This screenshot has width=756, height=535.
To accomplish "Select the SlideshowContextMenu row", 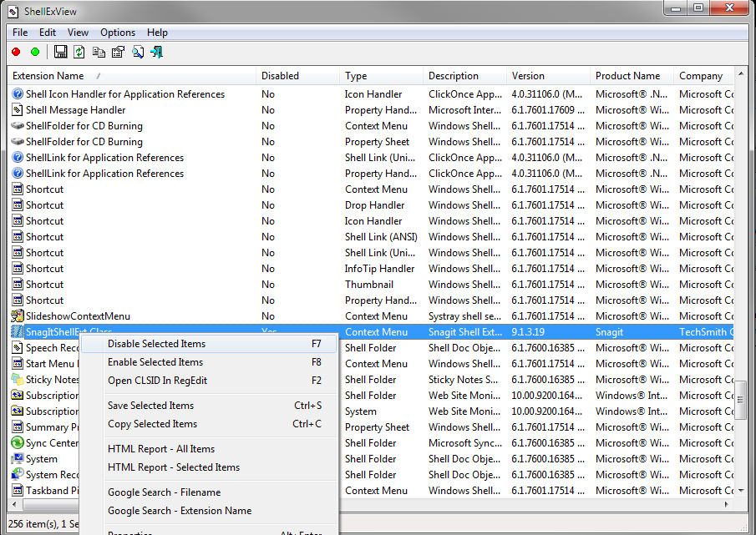I will click(78, 316).
